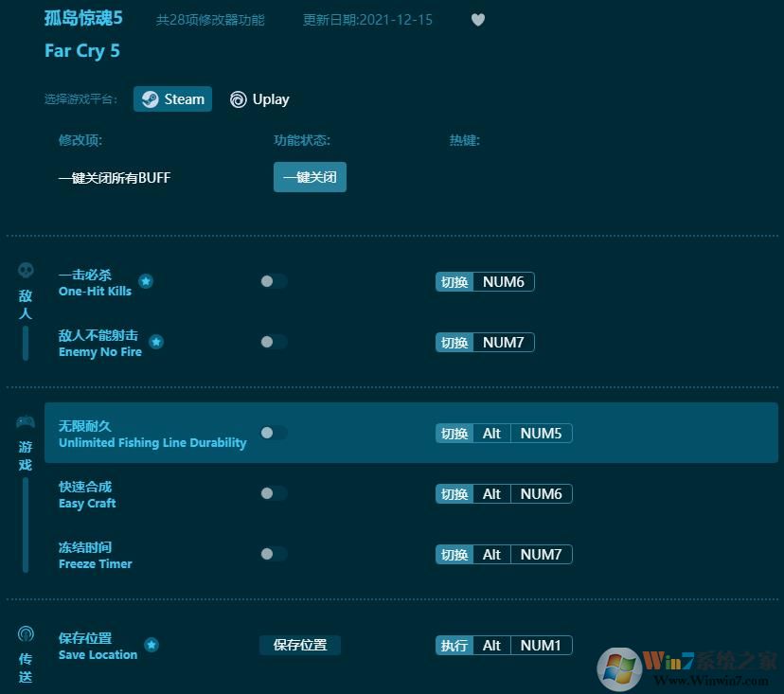Click Alt modifier for Save Location
784x694 pixels.
[491, 646]
